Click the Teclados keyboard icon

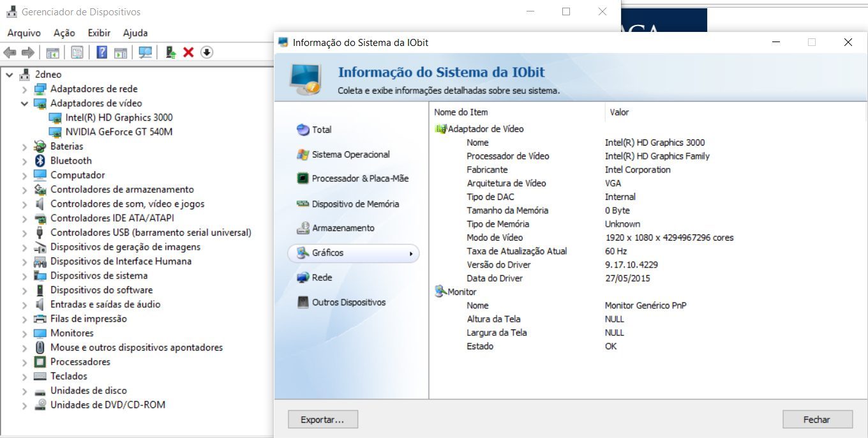tap(40, 376)
